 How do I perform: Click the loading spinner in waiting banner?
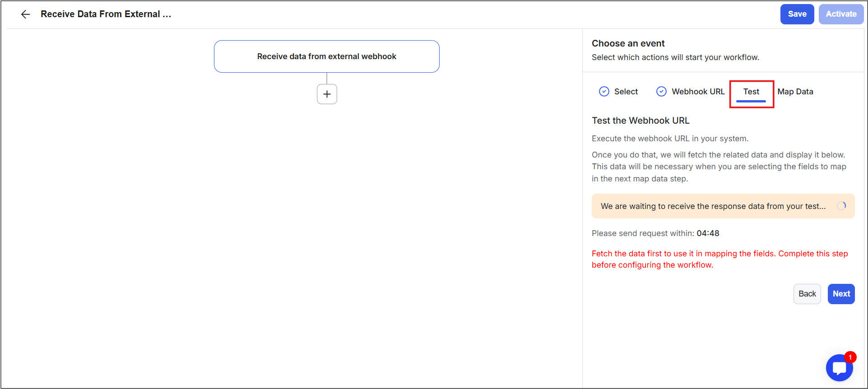tap(841, 206)
